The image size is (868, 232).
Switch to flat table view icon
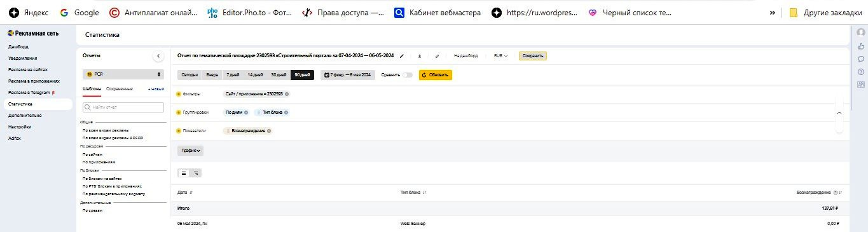tap(184, 172)
